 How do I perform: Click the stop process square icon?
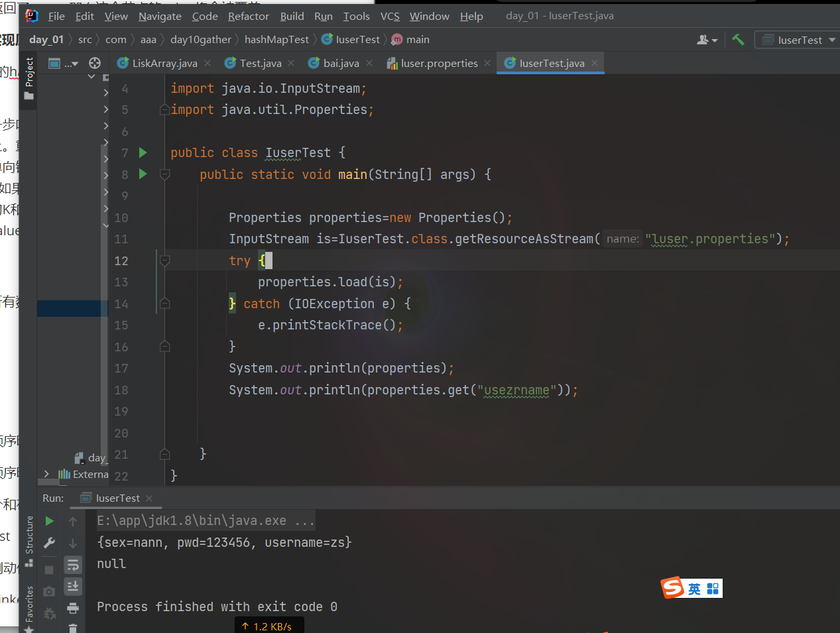tap(49, 569)
